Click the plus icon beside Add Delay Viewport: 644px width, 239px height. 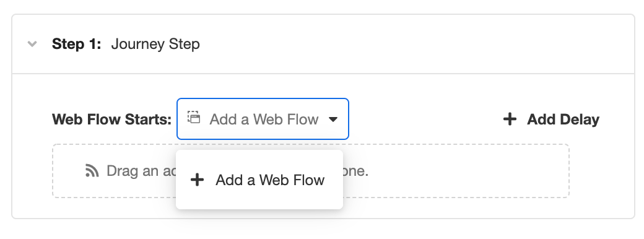tap(510, 119)
